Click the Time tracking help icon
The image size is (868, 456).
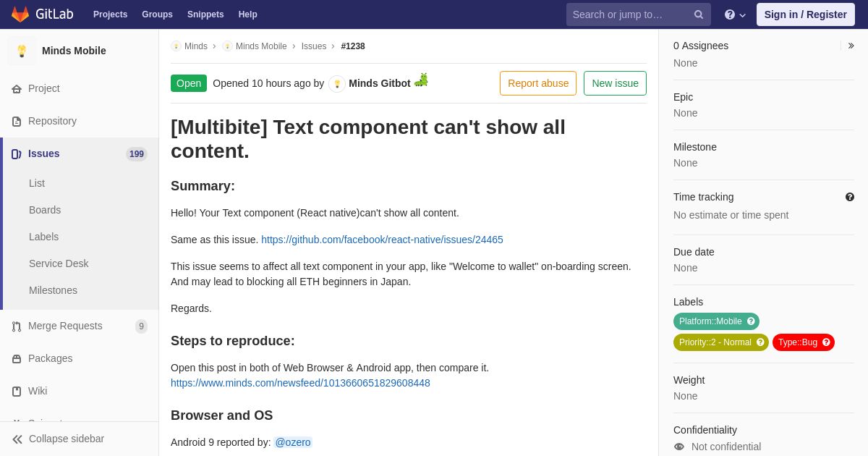850,197
